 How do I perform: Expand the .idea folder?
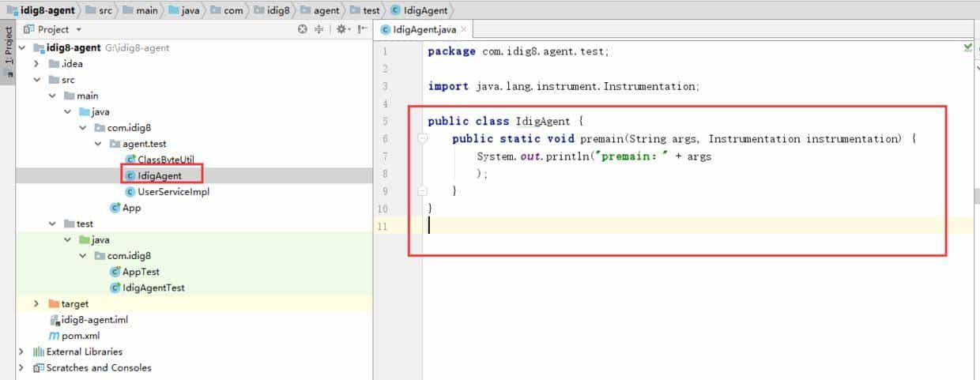37,64
